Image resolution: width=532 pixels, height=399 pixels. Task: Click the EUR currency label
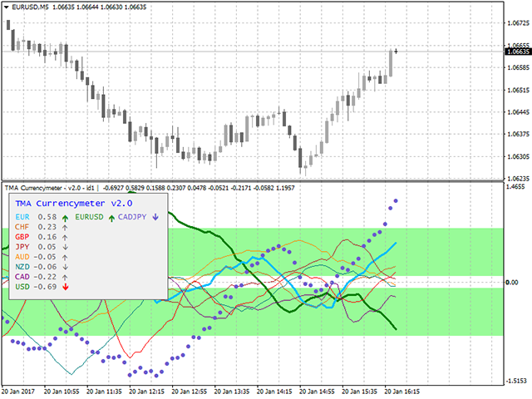coord(22,217)
